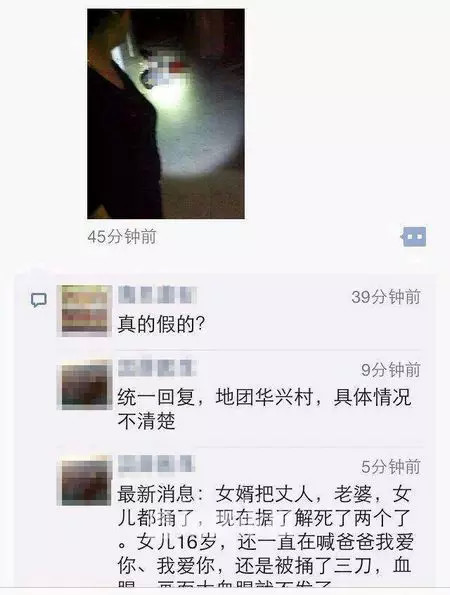This screenshot has height=595, width=450.
Task: Reply to the '统一回复，地团华兴村' comment line
Action: (x=264, y=398)
